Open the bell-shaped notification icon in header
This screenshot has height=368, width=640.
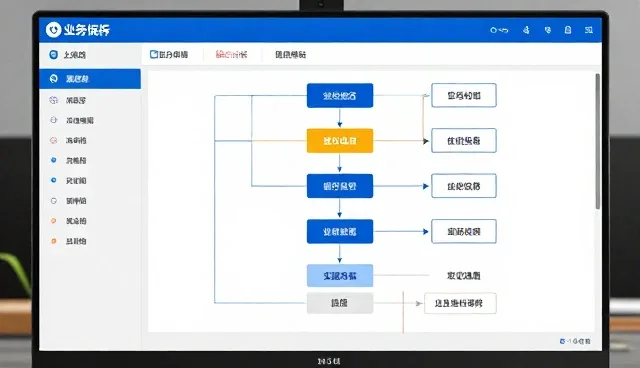coord(526,30)
